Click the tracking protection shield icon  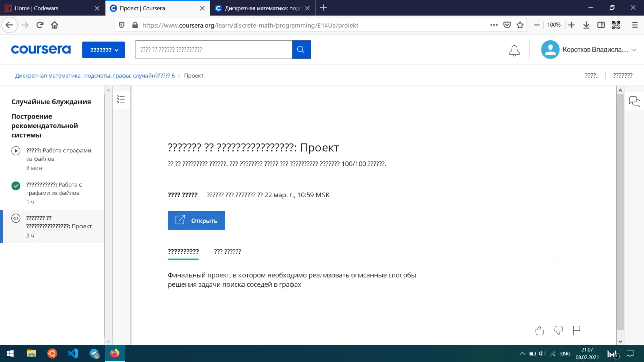tap(121, 25)
